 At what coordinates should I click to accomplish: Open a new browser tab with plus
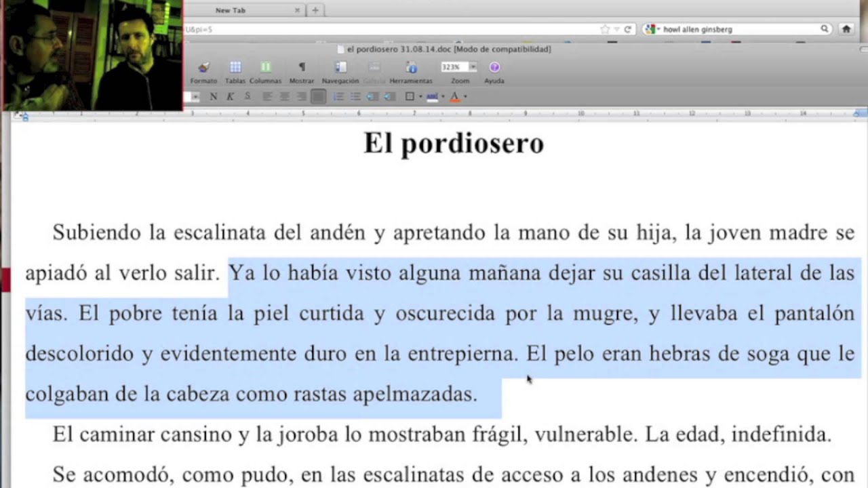[315, 10]
